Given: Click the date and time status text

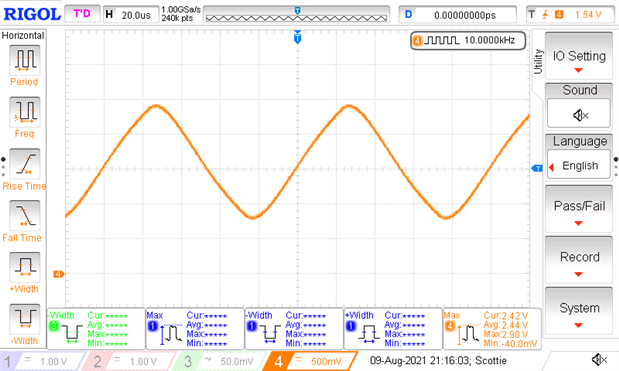Looking at the screenshot, I should tap(438, 360).
